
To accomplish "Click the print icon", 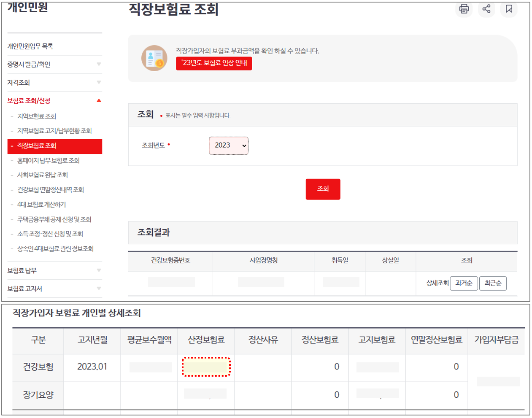I will (x=463, y=9).
